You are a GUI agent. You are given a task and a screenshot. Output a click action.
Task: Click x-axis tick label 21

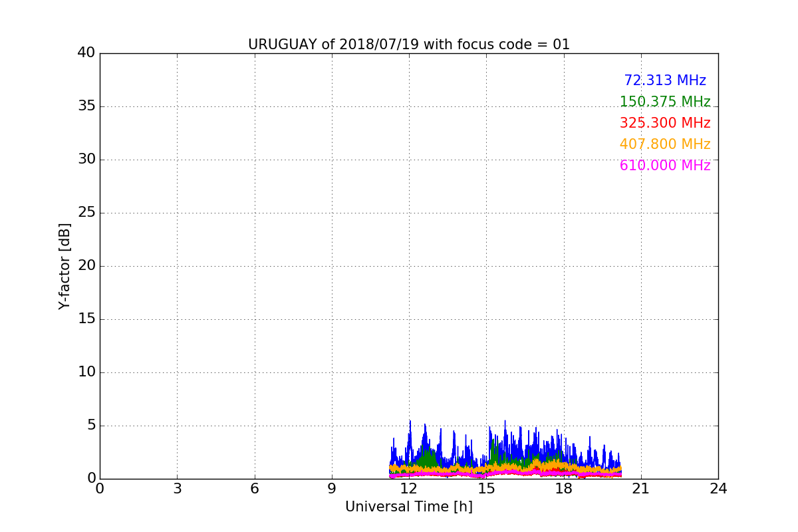(x=641, y=489)
